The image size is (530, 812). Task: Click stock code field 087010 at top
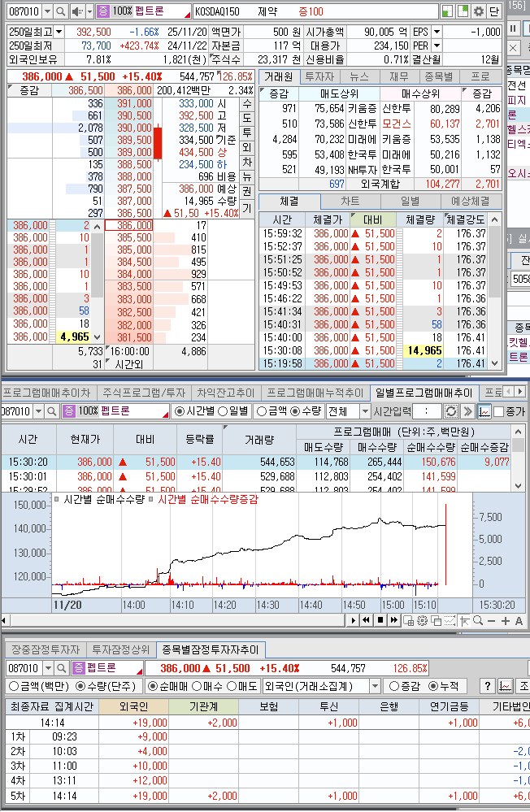[x=24, y=11]
